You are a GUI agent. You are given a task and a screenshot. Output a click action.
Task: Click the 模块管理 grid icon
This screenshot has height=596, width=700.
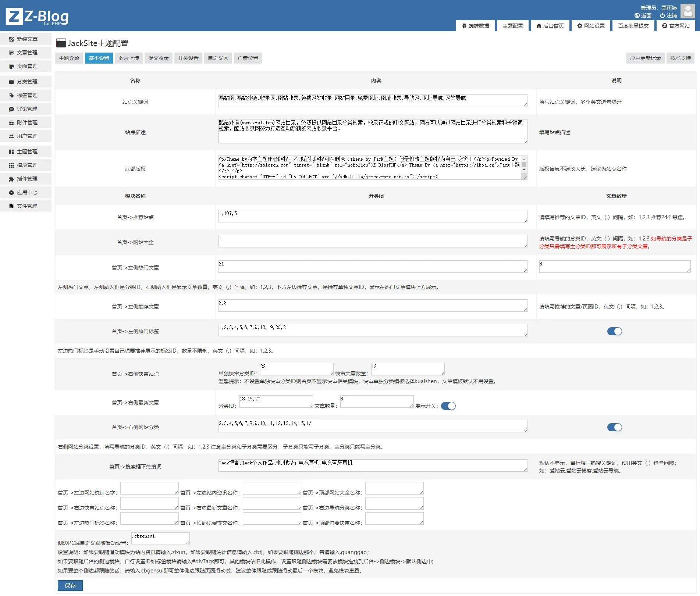point(11,165)
